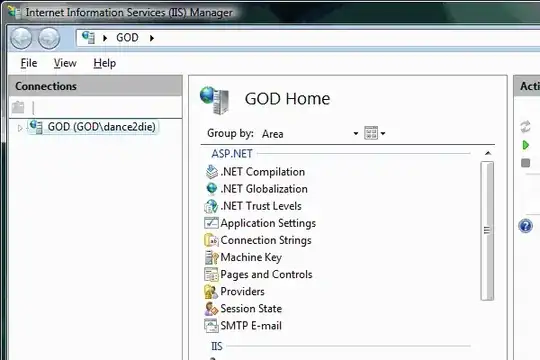
Task: Click the Refresh icon in Actions pane
Action: pos(525,127)
